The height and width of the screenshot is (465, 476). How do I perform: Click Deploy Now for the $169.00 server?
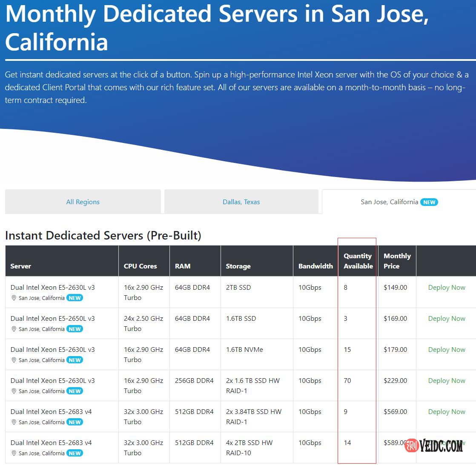(446, 319)
